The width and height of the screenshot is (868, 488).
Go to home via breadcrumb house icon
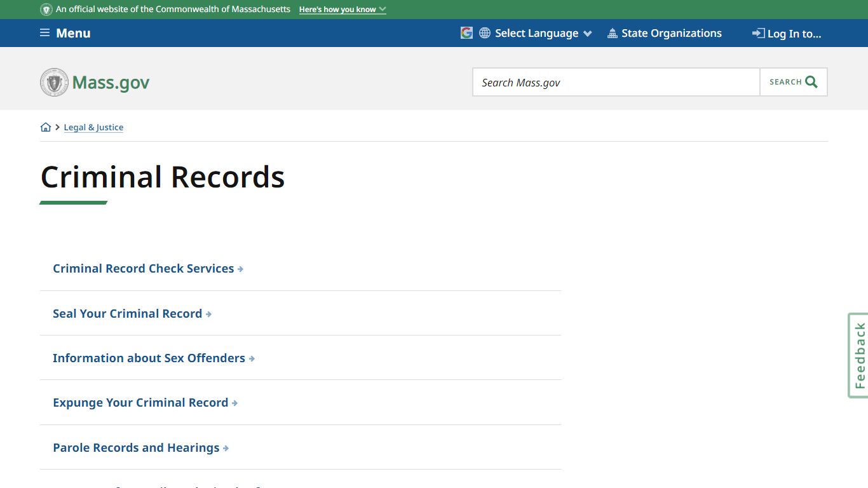tap(46, 127)
